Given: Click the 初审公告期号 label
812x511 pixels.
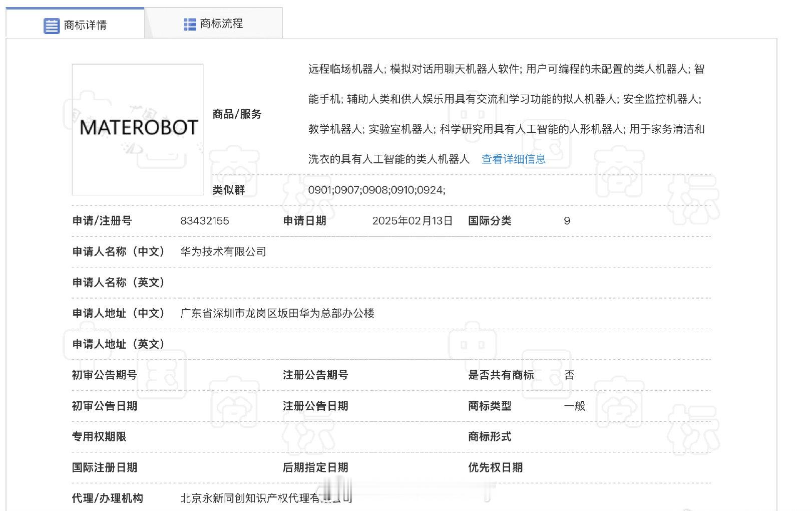Looking at the screenshot, I should point(105,375).
